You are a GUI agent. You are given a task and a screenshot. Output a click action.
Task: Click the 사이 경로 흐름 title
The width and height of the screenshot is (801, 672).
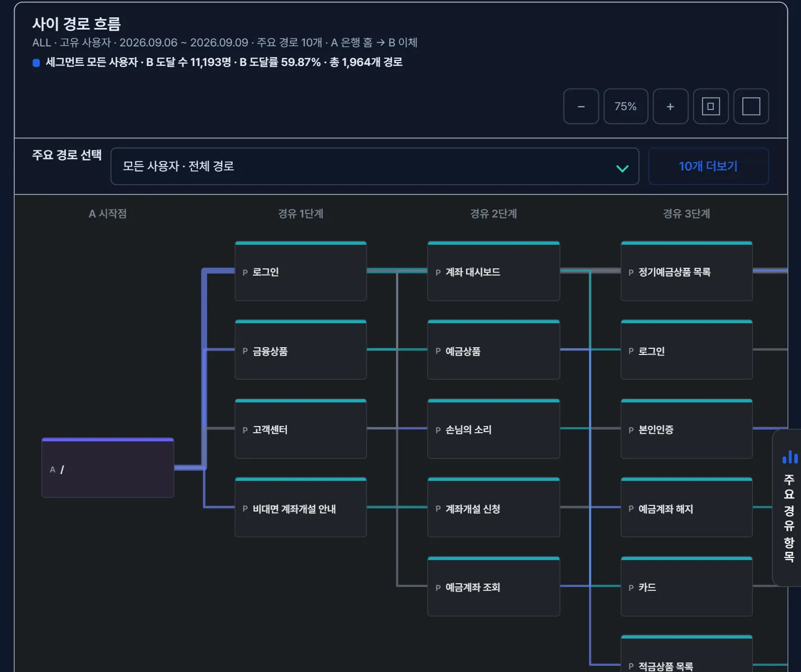tap(77, 23)
